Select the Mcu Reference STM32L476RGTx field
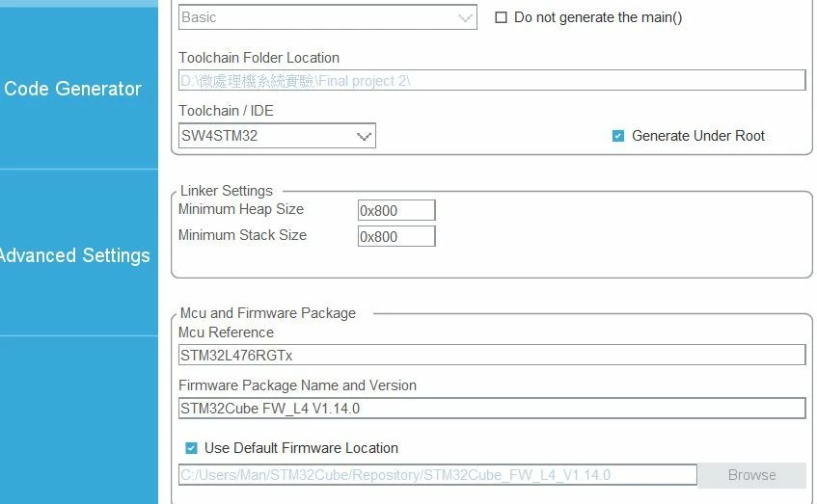Screen dimensions: 817x504 492,355
